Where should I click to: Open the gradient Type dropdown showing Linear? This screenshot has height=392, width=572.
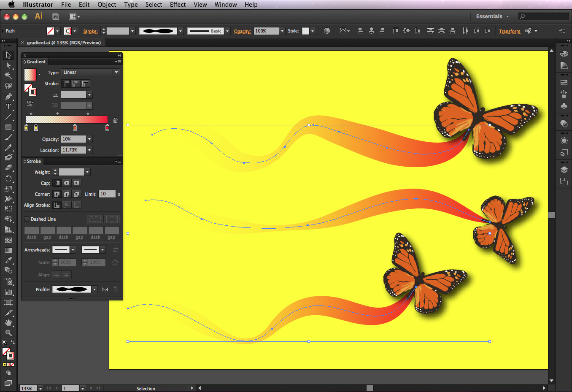pyautogui.click(x=116, y=72)
